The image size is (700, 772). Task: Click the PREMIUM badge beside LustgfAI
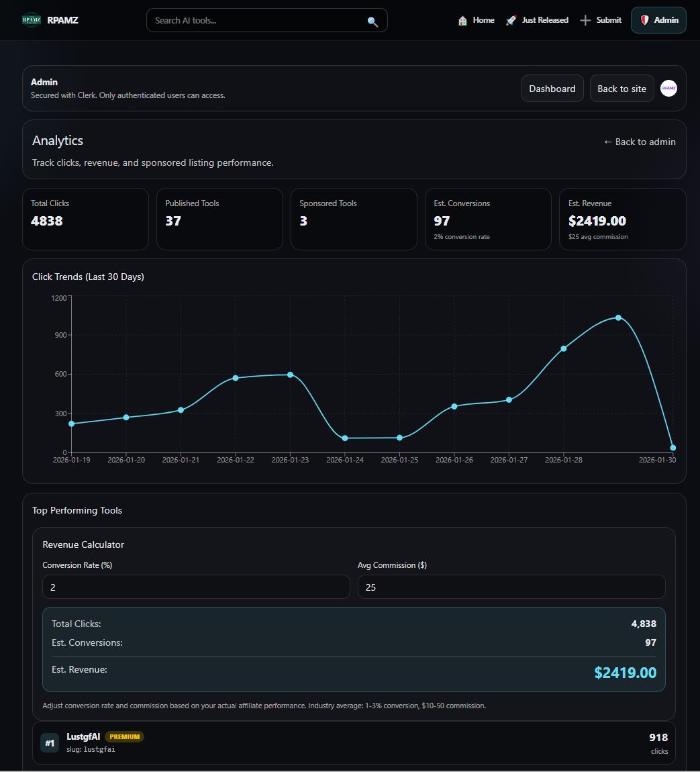click(125, 736)
